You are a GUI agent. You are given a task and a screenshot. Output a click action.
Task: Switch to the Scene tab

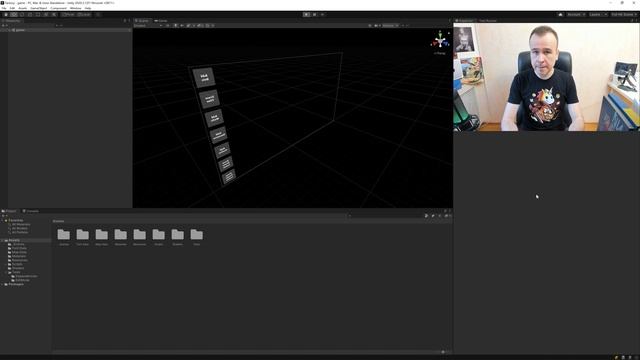[x=142, y=20]
